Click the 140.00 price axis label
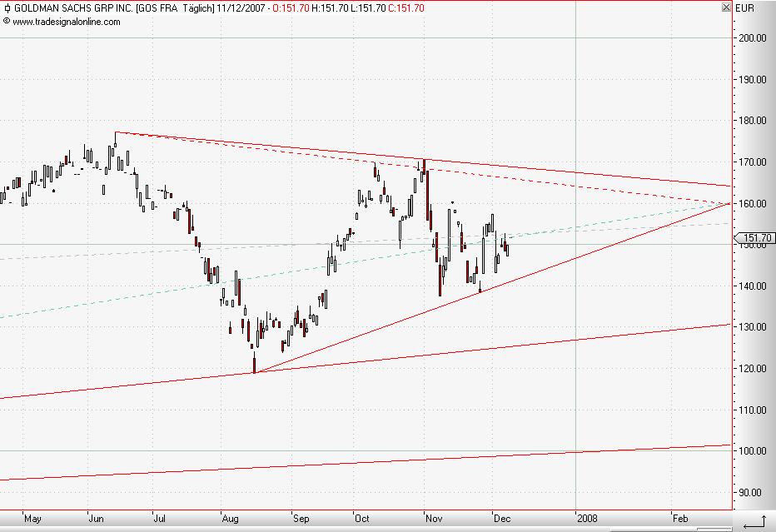 (752, 286)
